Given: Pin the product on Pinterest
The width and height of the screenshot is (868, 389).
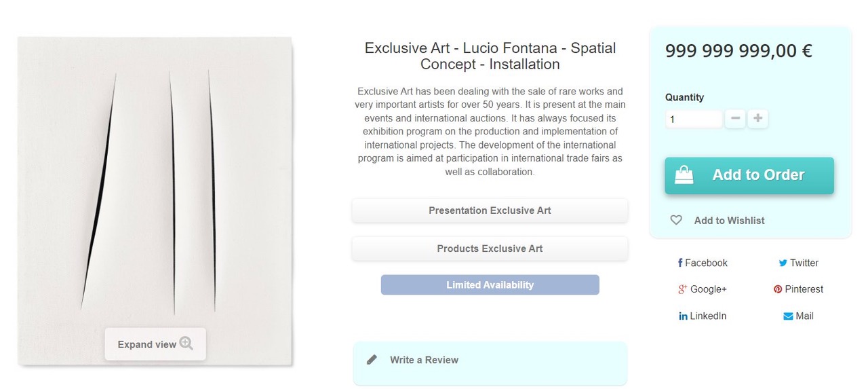Looking at the screenshot, I should 798,289.
